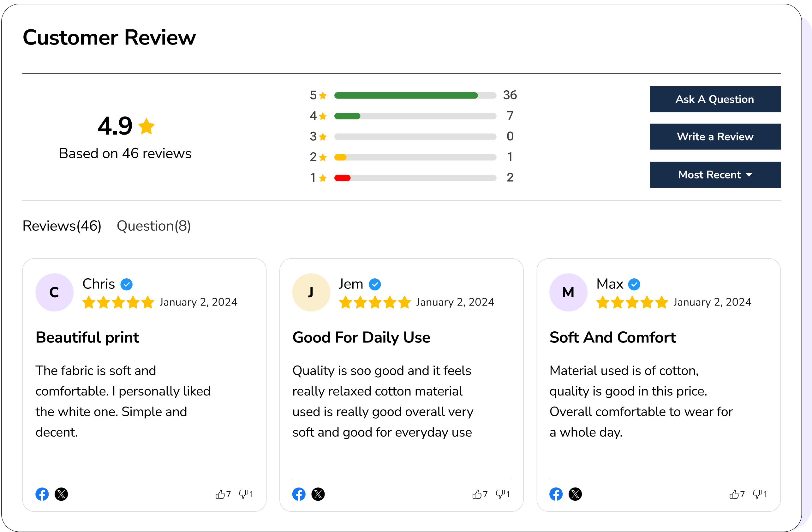Open the "Soft And Comfort" review title

coord(613,338)
